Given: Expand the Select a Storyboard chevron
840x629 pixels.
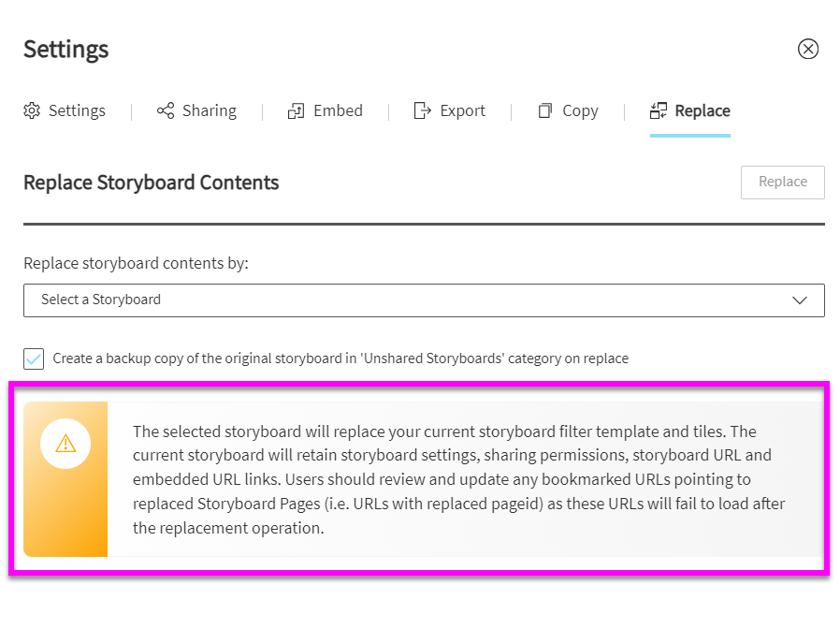Looking at the screenshot, I should (800, 300).
